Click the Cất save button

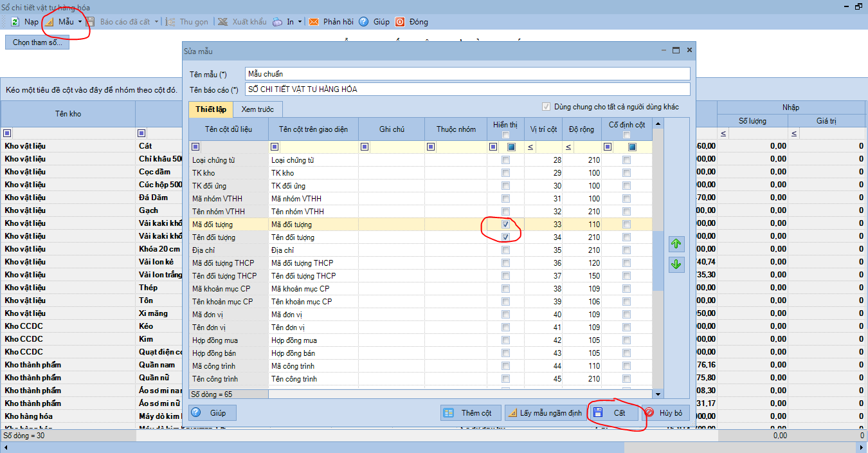coord(615,413)
